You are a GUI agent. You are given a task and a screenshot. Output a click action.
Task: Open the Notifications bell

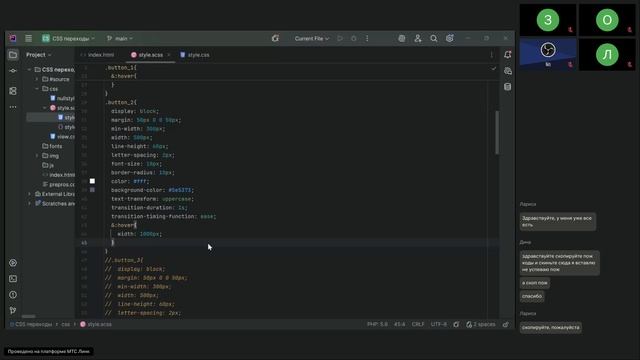click(507, 55)
